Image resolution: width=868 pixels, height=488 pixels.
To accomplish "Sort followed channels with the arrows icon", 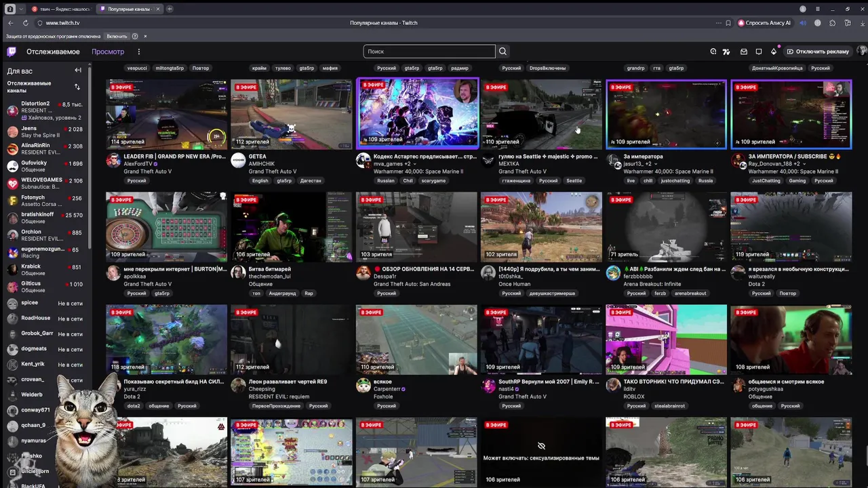I will click(x=77, y=87).
